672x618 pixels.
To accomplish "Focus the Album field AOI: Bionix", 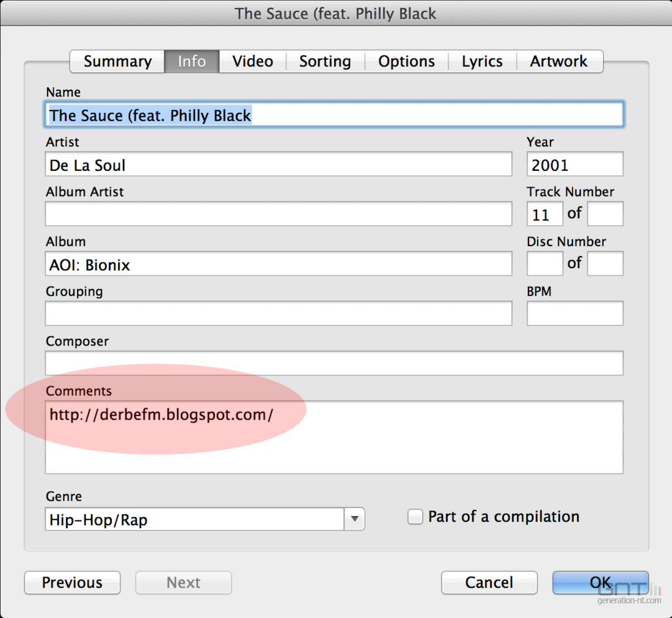I will [279, 263].
